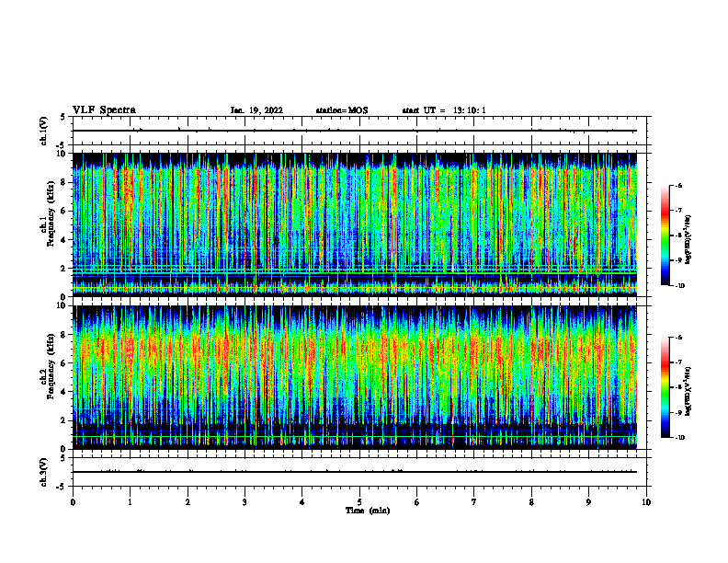The height and width of the screenshot is (563, 728).
Task: Click the ch.2 spectrogram panel
Action: [355, 377]
